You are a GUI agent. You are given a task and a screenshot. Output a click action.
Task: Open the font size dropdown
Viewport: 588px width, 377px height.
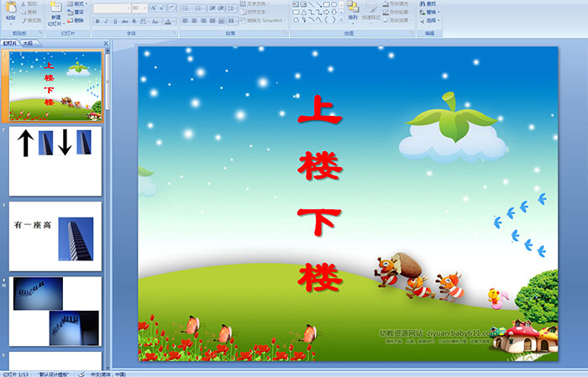click(x=144, y=8)
